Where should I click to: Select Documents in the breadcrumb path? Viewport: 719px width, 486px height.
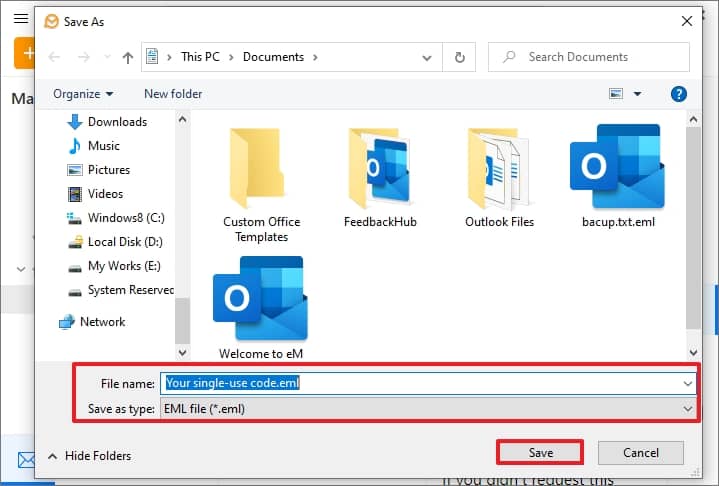[273, 57]
